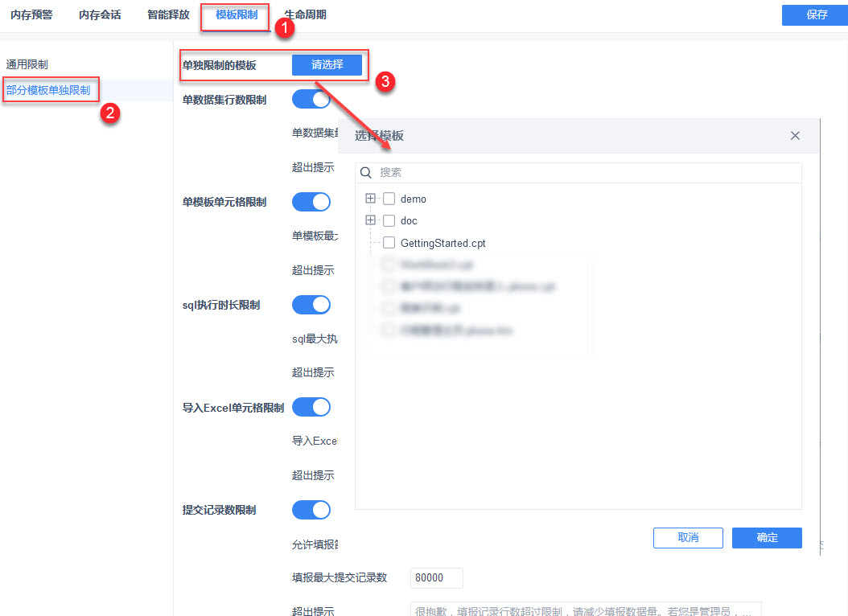Click the search magnifier icon in template dialog
Viewport: 848px width, 616px height.
(366, 172)
